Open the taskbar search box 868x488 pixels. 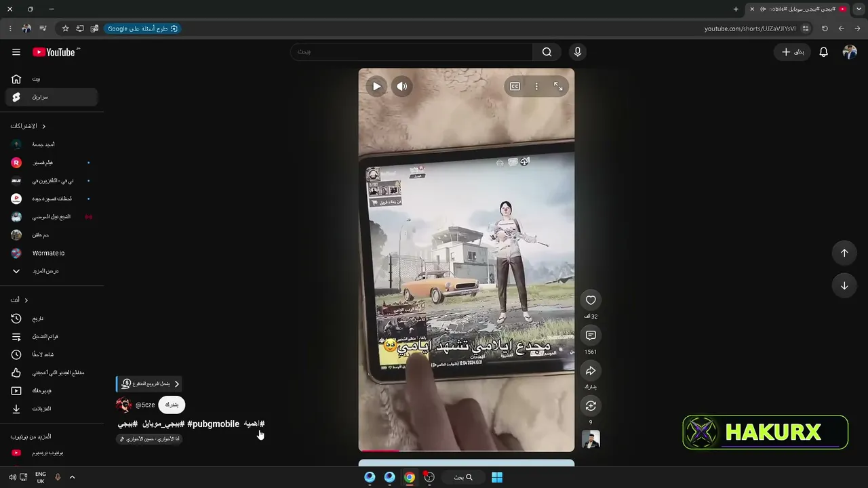[x=463, y=477]
